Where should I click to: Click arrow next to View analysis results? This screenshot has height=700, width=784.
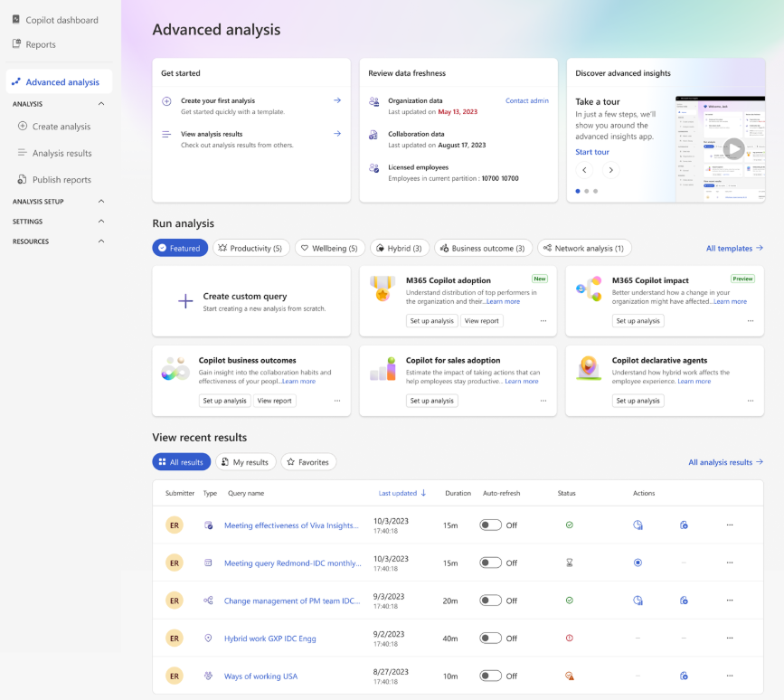(x=337, y=134)
